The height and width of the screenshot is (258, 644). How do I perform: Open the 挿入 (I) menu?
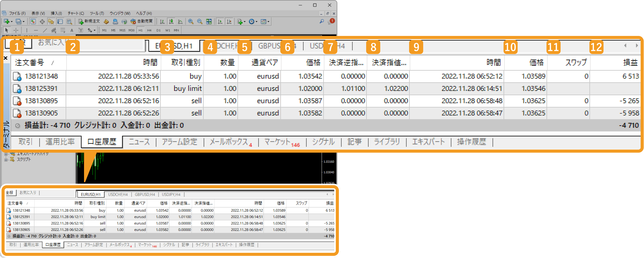[x=56, y=13]
